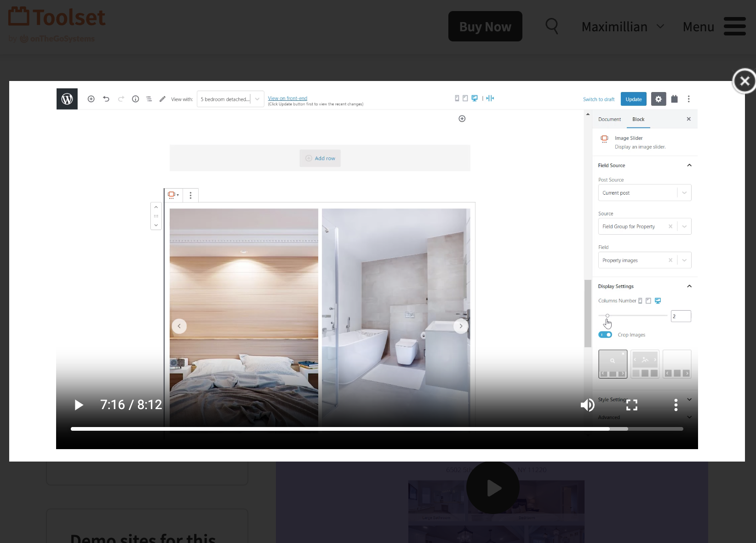
Task: Open the editor's more tools vertical dots
Action: click(688, 99)
